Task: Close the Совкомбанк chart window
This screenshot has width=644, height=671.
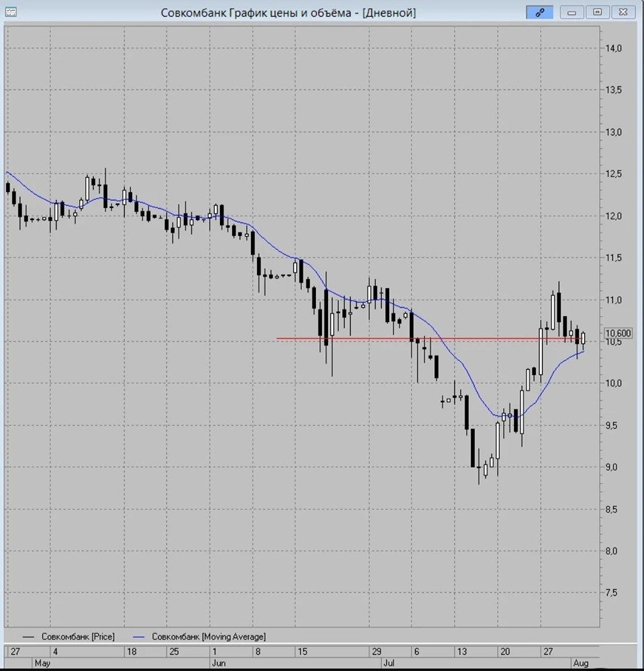Action: [x=623, y=12]
